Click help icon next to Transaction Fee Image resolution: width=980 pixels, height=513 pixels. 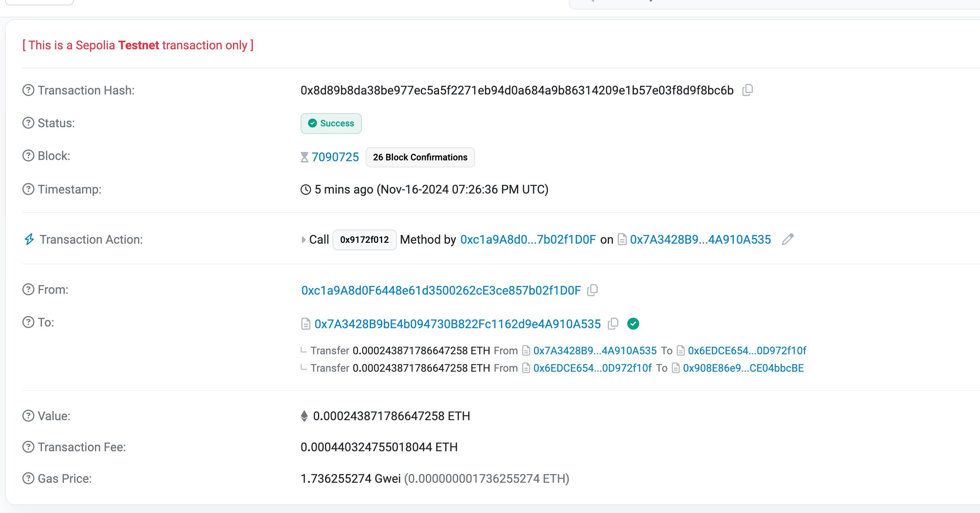click(28, 447)
